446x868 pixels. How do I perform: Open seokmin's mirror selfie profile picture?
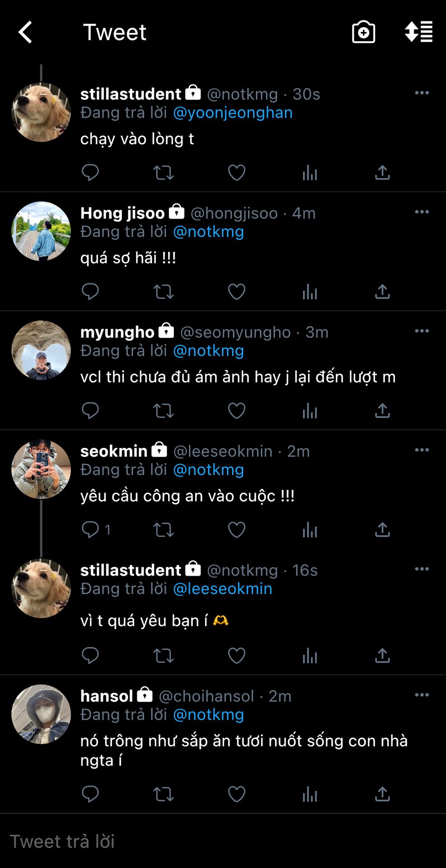pyautogui.click(x=41, y=469)
